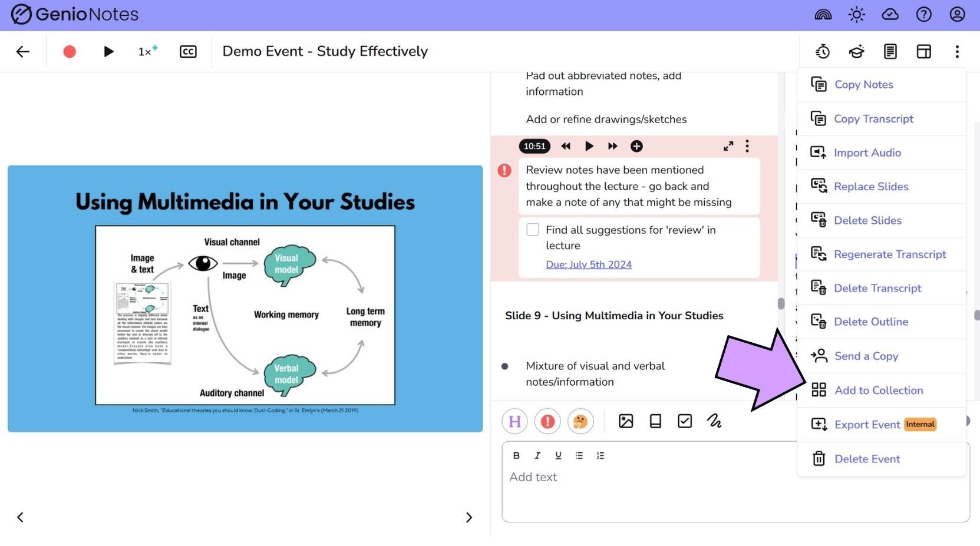Image resolution: width=980 pixels, height=546 pixels.
Task: Open the 'Due: July 5th 2024' link
Action: tap(588, 264)
